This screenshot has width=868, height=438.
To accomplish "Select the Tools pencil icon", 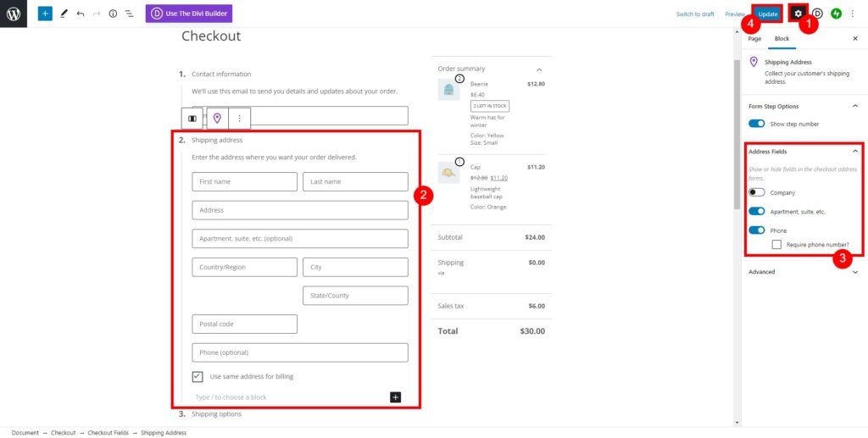I will pos(64,14).
